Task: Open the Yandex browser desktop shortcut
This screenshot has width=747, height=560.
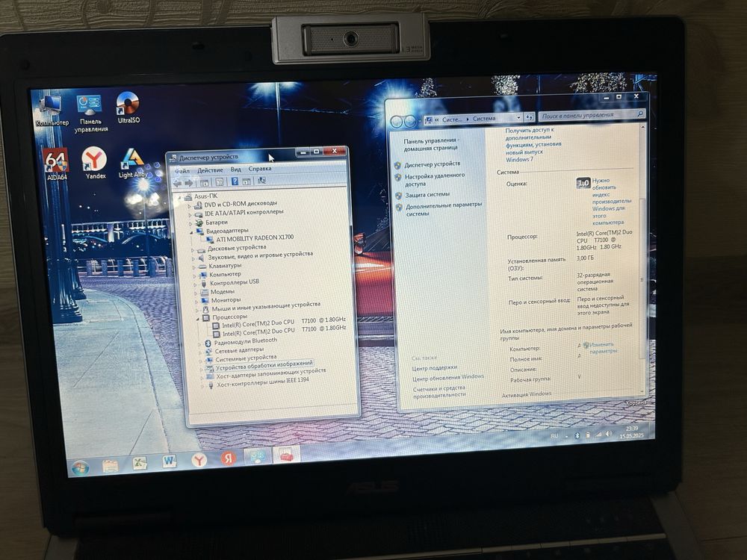Action: pos(94,163)
